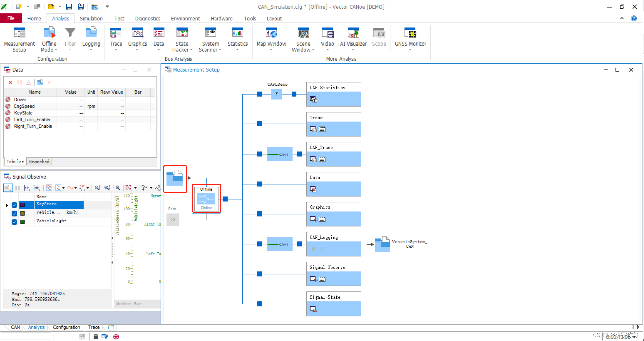Click the KeyState purple color swatch

(x=23, y=205)
